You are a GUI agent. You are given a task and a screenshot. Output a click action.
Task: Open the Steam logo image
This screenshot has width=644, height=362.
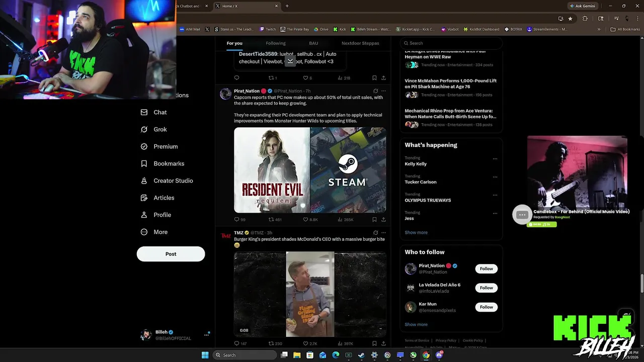pos(348,170)
